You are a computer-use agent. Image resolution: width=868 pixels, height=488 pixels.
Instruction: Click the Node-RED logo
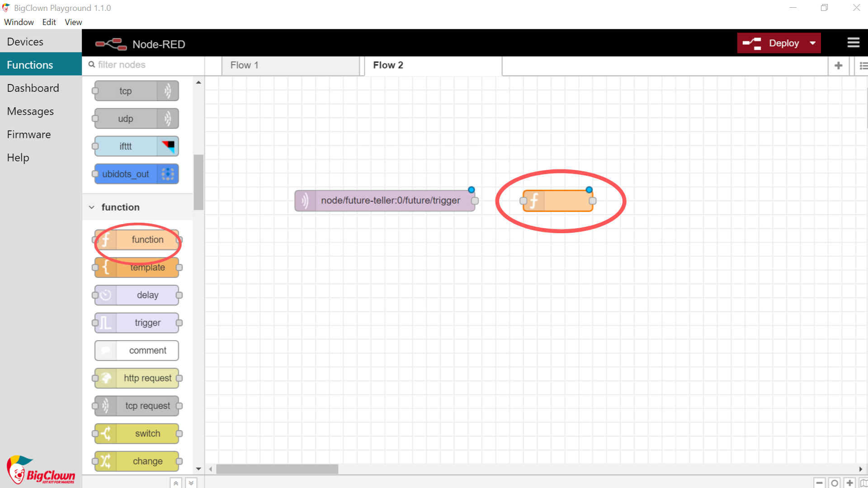[111, 44]
